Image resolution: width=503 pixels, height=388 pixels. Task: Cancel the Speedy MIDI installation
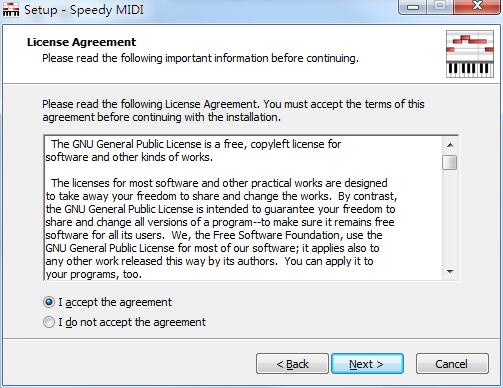[452, 364]
